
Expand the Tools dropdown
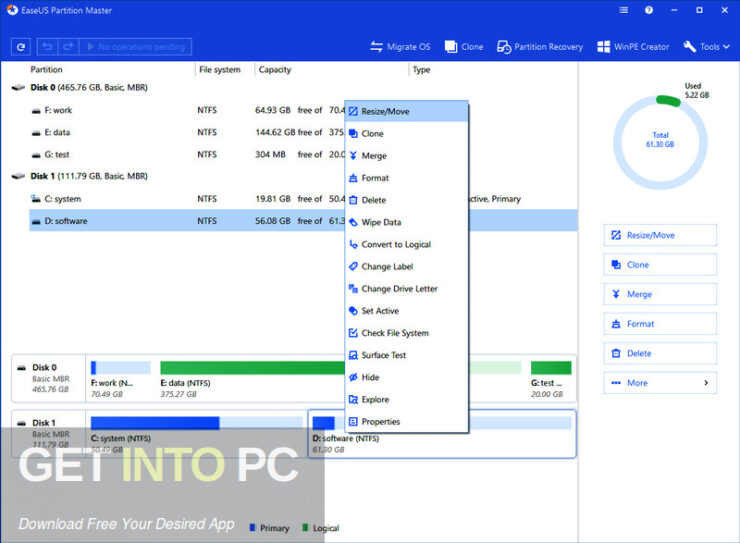[x=706, y=47]
